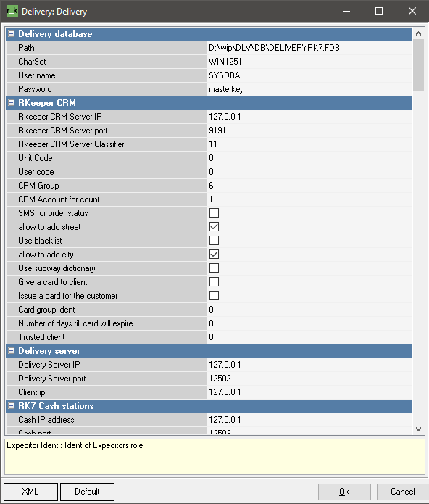Click the Default button

tap(87, 492)
